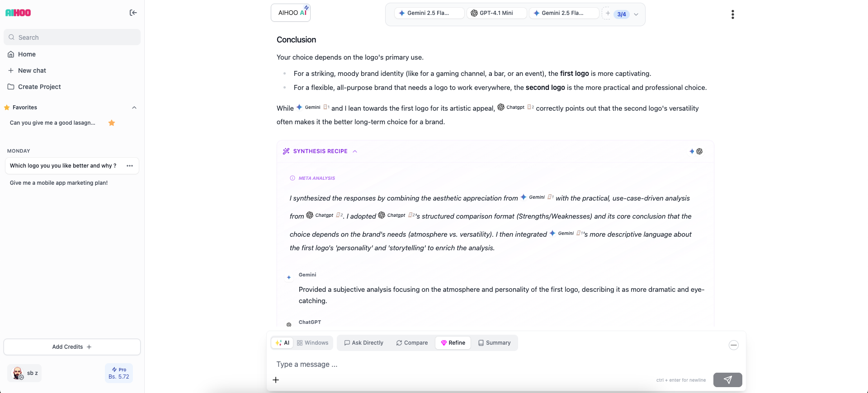
Task: Click the Add Credits button
Action: point(72,347)
